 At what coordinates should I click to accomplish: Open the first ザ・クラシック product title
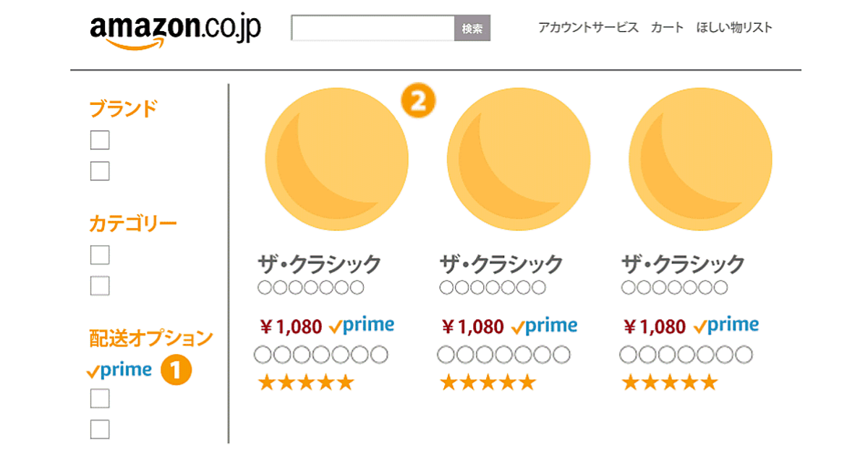(319, 263)
